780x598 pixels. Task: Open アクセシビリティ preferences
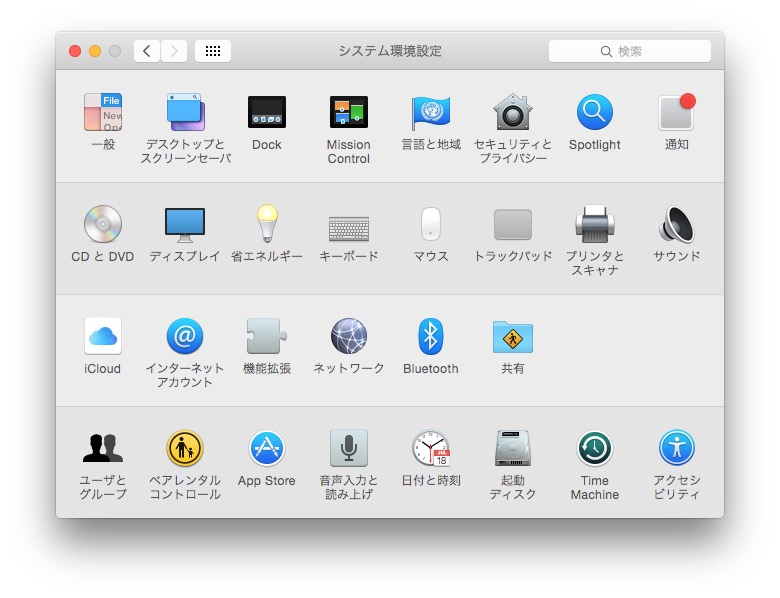point(677,448)
